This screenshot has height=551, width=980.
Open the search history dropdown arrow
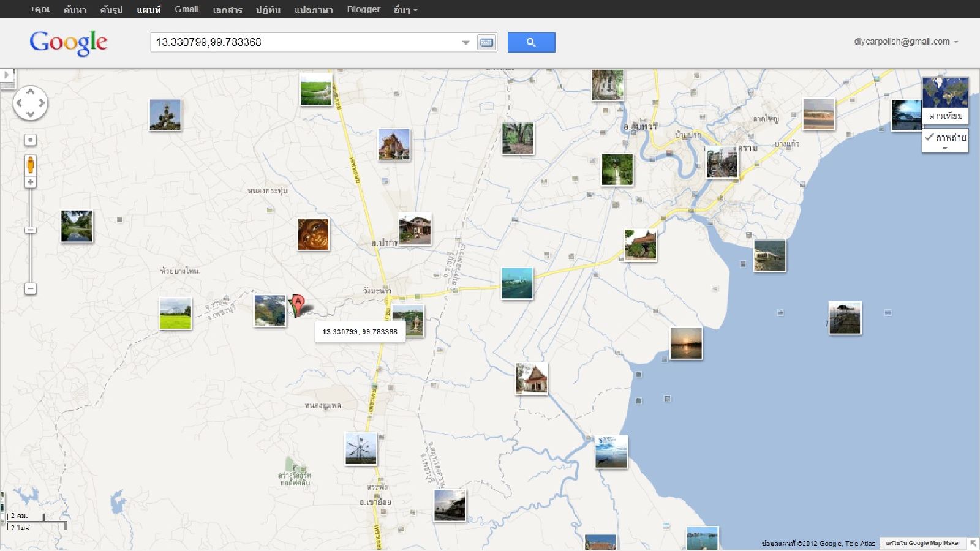tap(466, 42)
